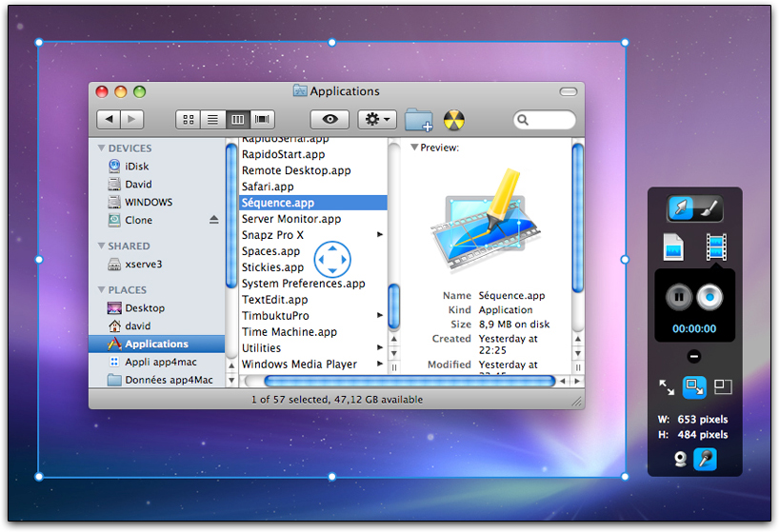Expand the TimbuktuPro folder arrow
Screen dimensions: 779x532
380,315
